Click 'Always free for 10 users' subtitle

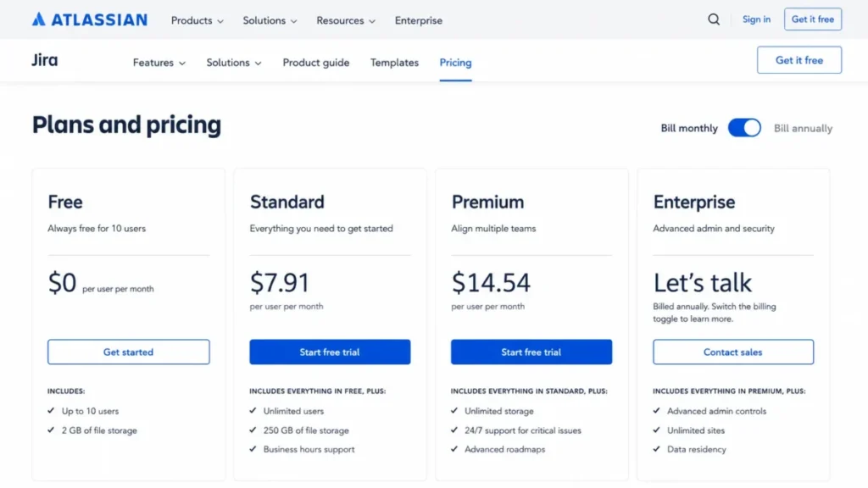(97, 229)
